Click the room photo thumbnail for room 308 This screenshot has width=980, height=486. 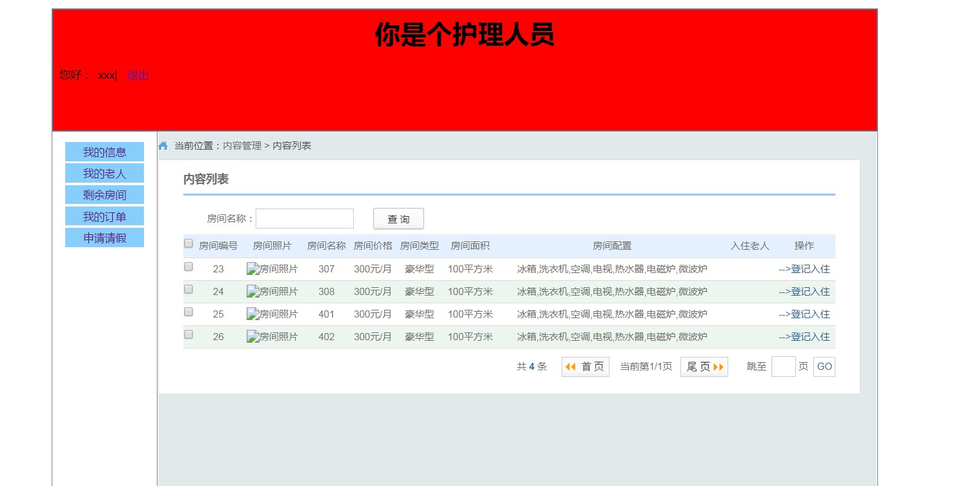(272, 292)
